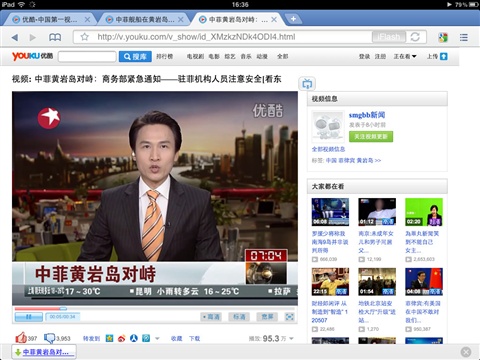This screenshot has width=480, height=360.
Task: Give the video a thumbs up
Action: coord(21,338)
